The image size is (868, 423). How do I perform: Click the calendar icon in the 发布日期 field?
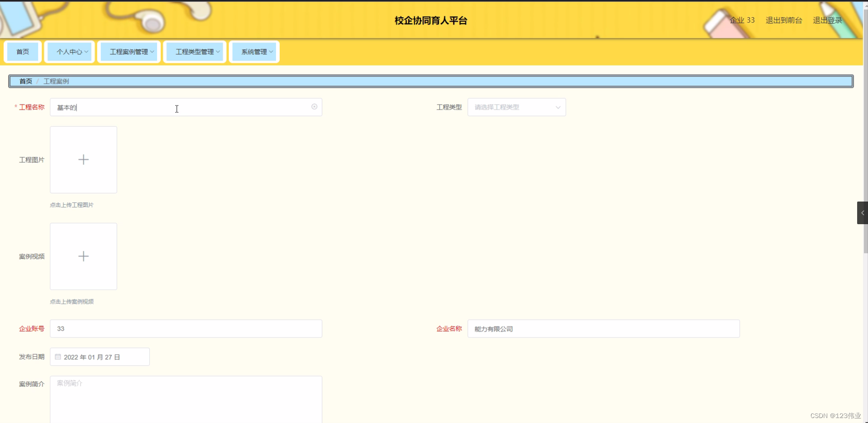pyautogui.click(x=57, y=357)
